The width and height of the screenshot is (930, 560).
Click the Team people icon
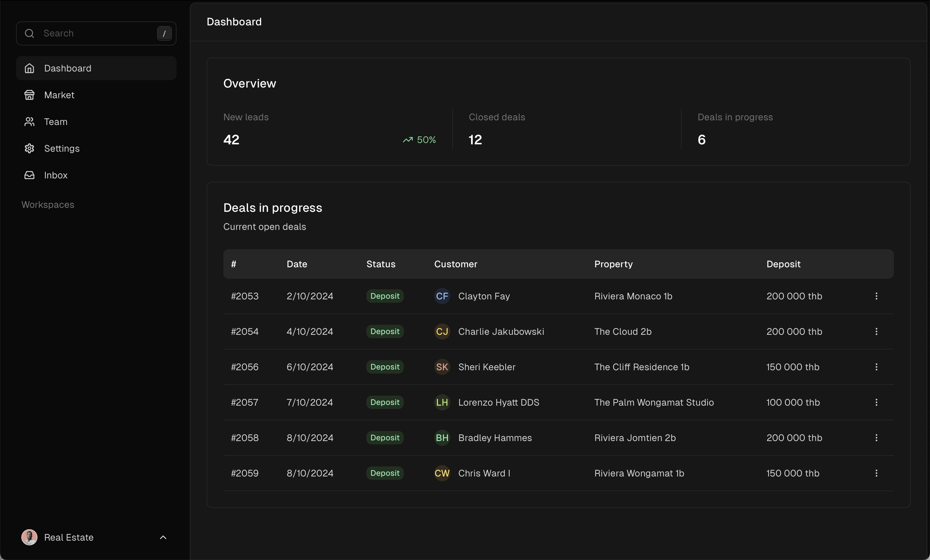pyautogui.click(x=29, y=122)
